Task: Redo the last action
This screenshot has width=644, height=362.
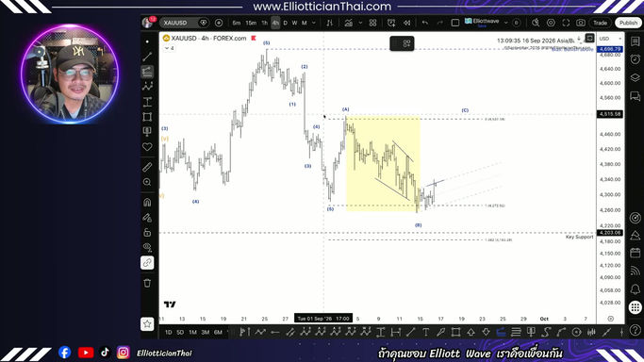Action: tap(440, 23)
